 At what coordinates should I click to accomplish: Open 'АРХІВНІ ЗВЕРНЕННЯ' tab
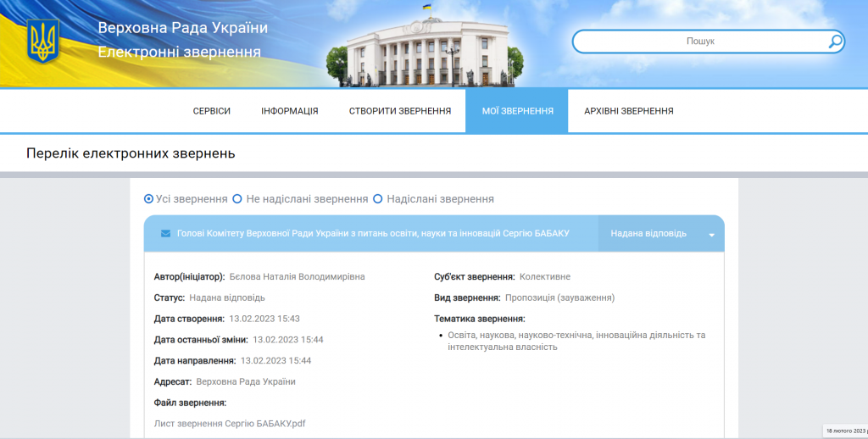[629, 111]
